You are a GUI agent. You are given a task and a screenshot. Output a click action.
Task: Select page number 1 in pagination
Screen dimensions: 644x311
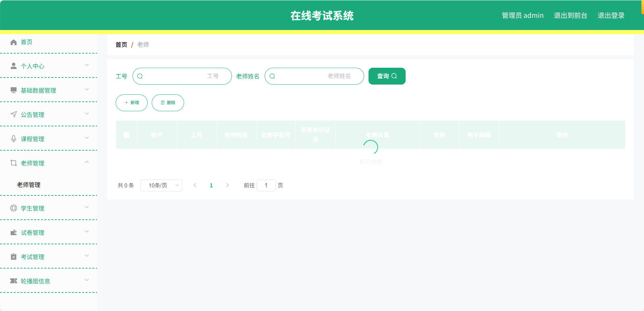click(x=211, y=185)
